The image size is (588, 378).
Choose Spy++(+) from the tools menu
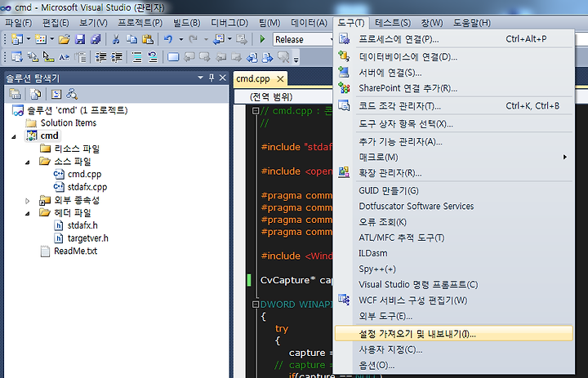(454, 269)
